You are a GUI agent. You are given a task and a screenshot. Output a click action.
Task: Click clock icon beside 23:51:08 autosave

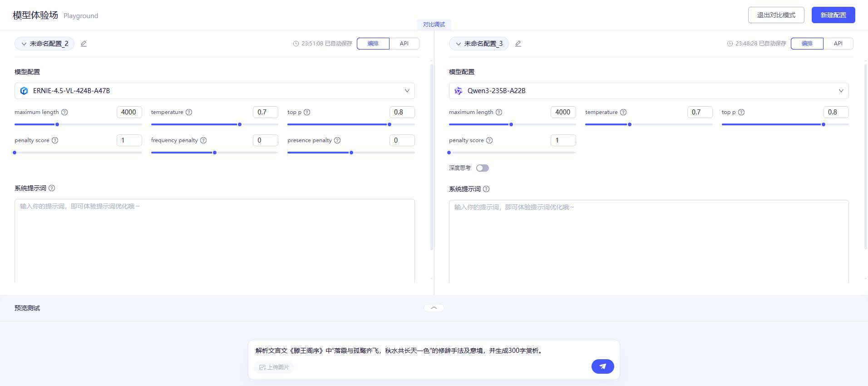click(296, 44)
